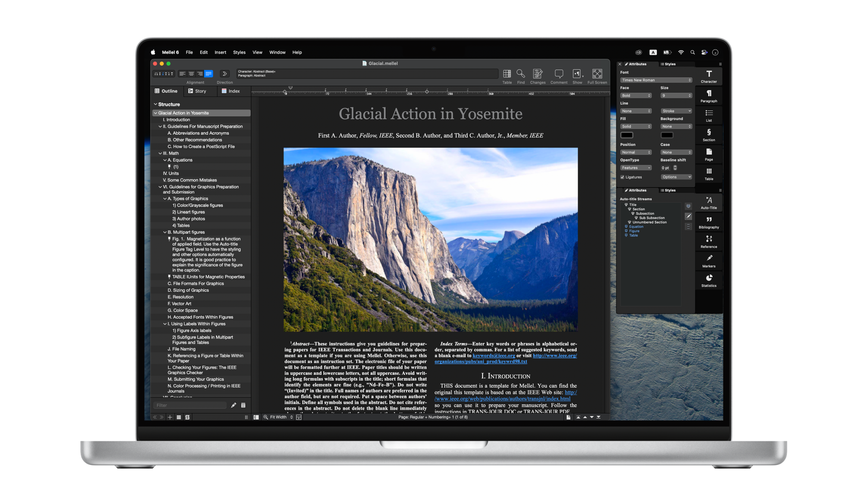
Task: Set alignment to left
Action: pyautogui.click(x=182, y=74)
